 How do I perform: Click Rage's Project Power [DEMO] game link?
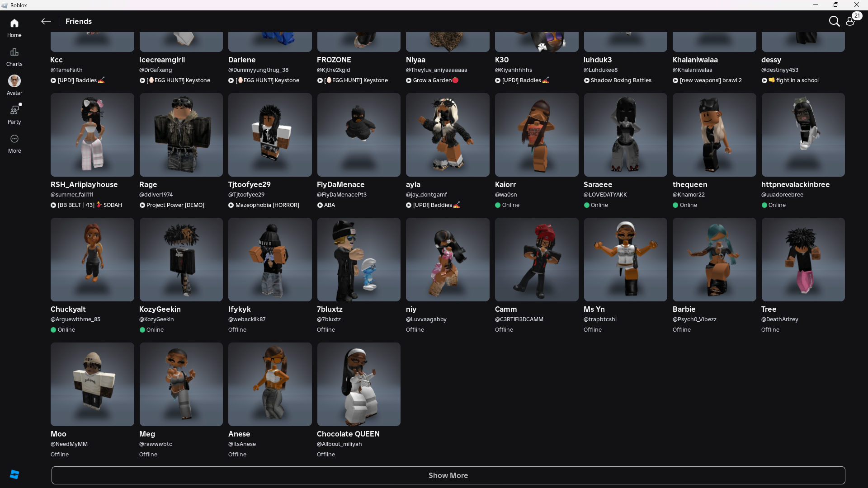click(x=175, y=205)
